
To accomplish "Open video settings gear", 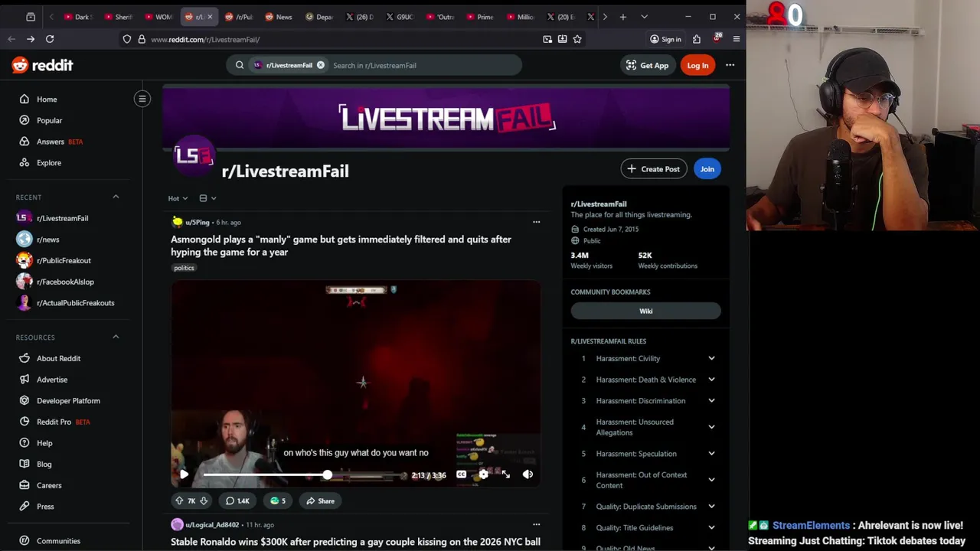I will pyautogui.click(x=483, y=474).
